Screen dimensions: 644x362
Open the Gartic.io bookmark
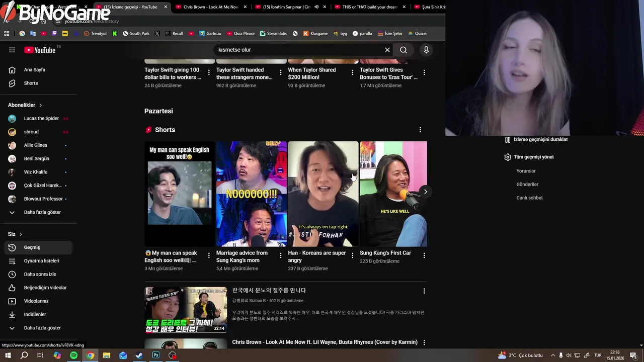210,34
